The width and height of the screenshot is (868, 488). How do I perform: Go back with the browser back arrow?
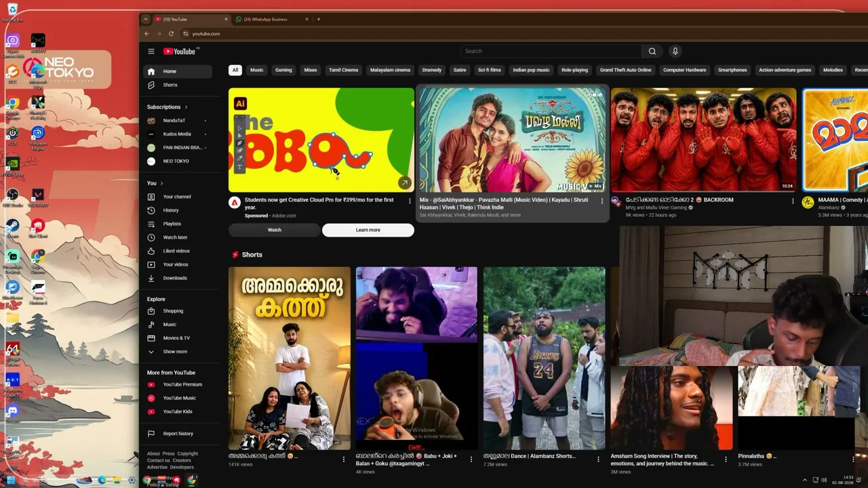click(x=146, y=33)
